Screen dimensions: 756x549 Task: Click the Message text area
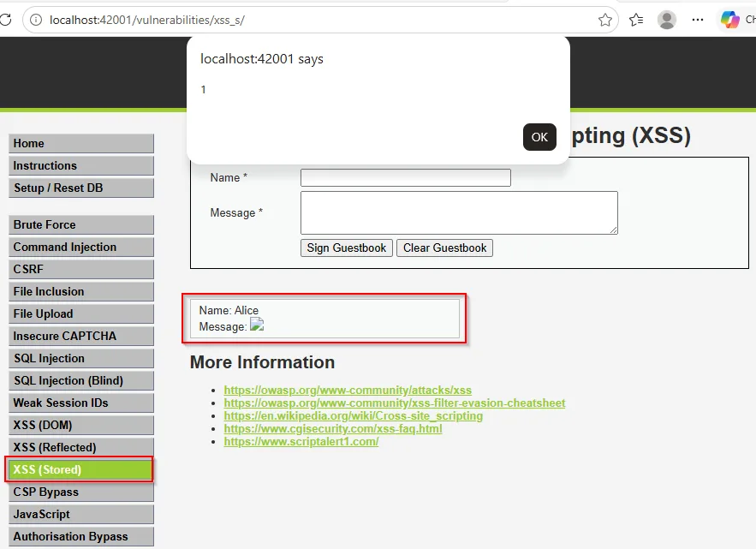click(459, 212)
